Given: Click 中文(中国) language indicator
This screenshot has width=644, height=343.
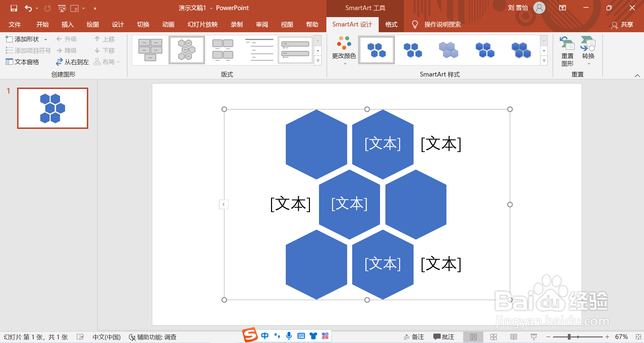Looking at the screenshot, I should [107, 337].
